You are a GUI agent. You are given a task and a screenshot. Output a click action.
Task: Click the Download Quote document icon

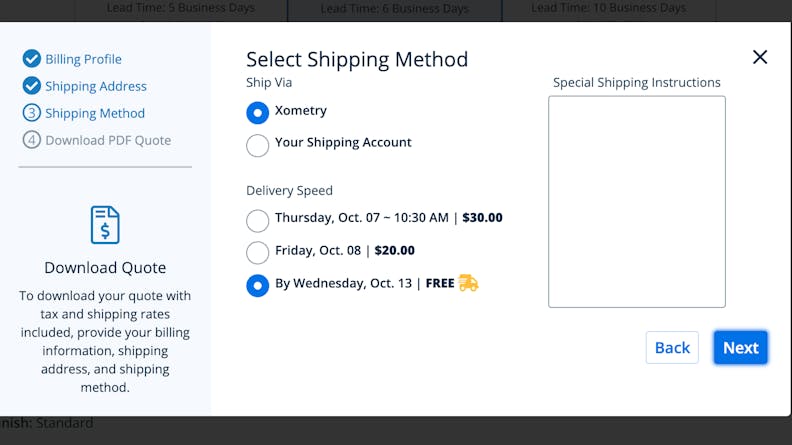(105, 225)
